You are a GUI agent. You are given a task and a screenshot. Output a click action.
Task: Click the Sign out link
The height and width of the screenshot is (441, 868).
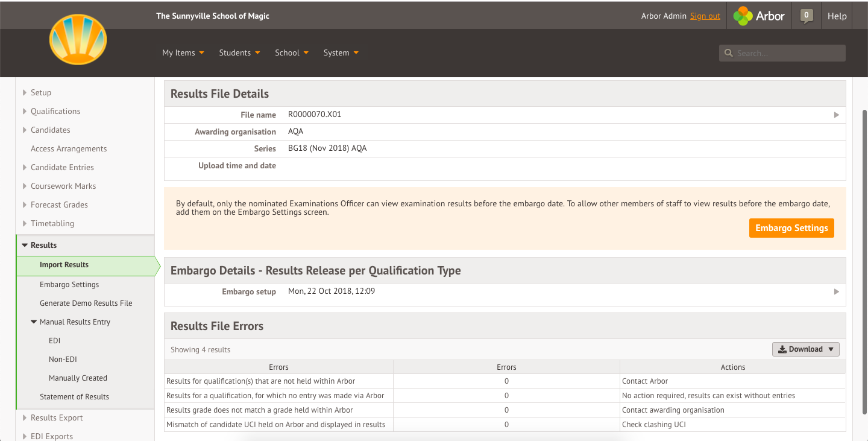point(705,16)
